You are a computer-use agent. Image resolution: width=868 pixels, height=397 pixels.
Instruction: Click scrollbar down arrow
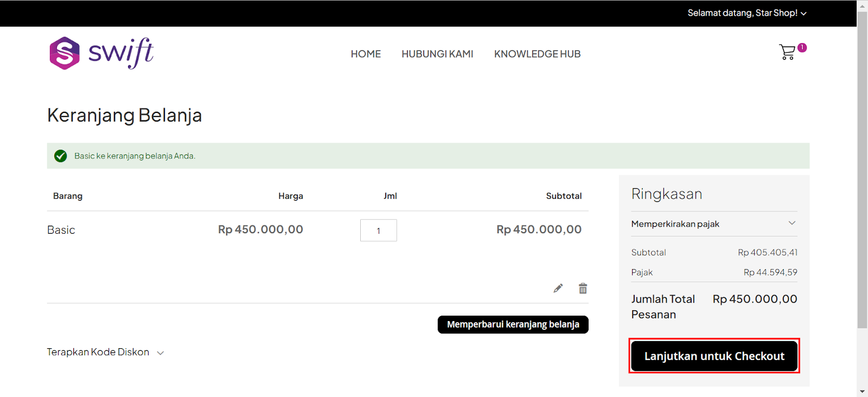tap(862, 392)
